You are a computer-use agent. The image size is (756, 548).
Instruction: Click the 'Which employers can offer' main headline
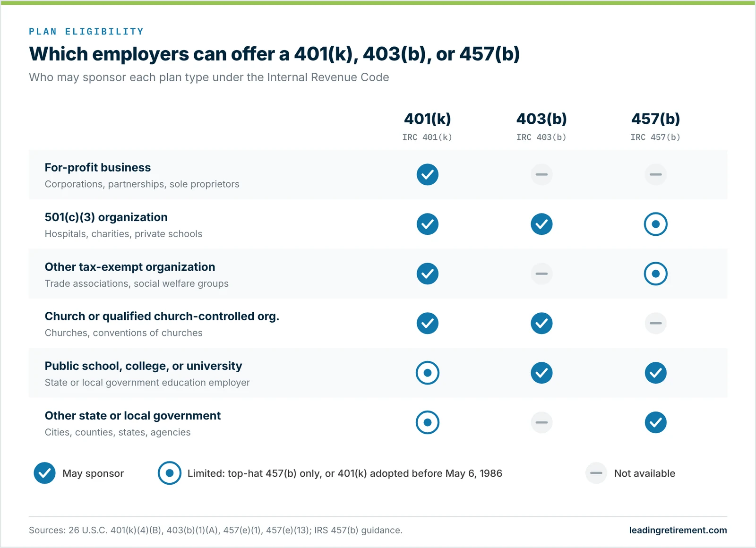[x=275, y=54]
